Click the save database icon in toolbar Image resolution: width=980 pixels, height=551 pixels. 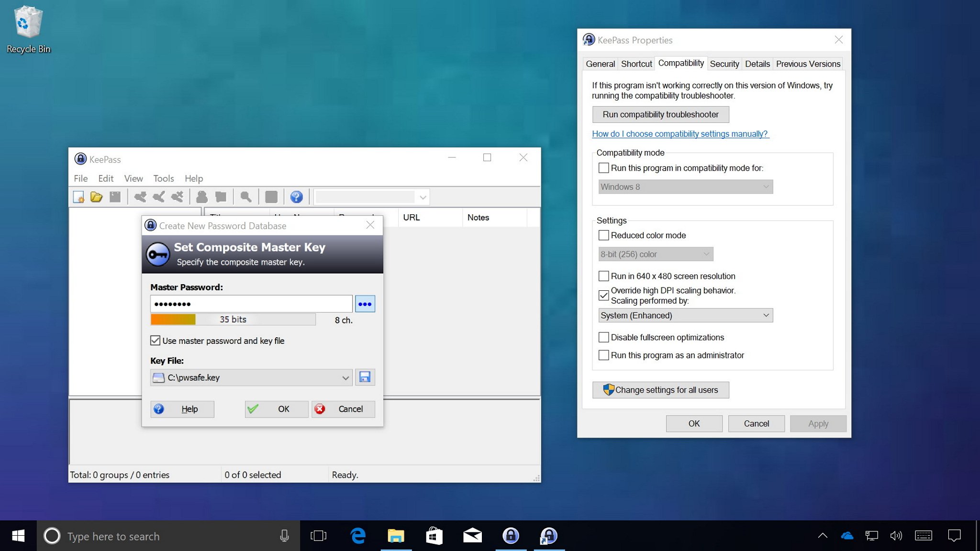pyautogui.click(x=116, y=197)
